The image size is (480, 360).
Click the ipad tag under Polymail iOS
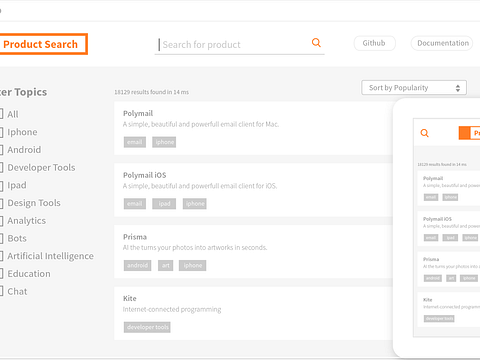coord(164,204)
